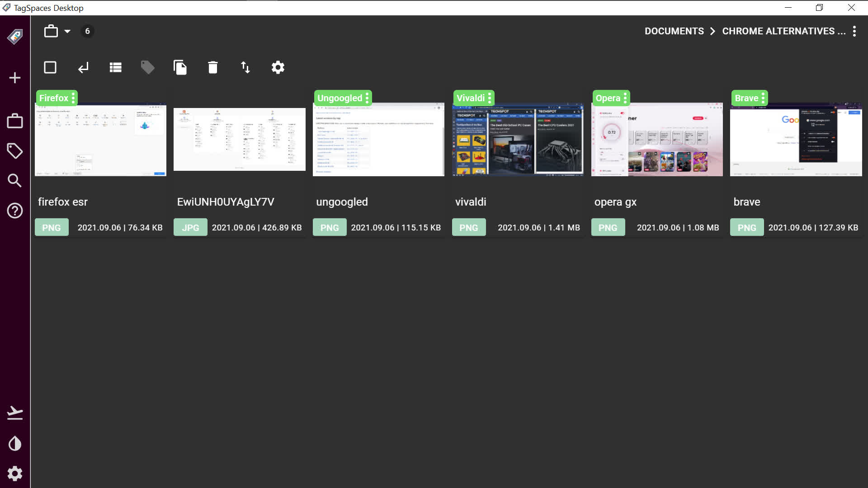The image size is (868, 488).
Task: Click the select-all checkbox in toolbar
Action: coord(50,68)
